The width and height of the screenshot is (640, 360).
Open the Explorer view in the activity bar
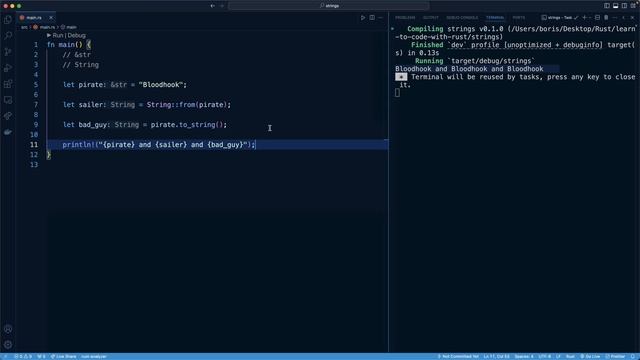(x=8, y=20)
